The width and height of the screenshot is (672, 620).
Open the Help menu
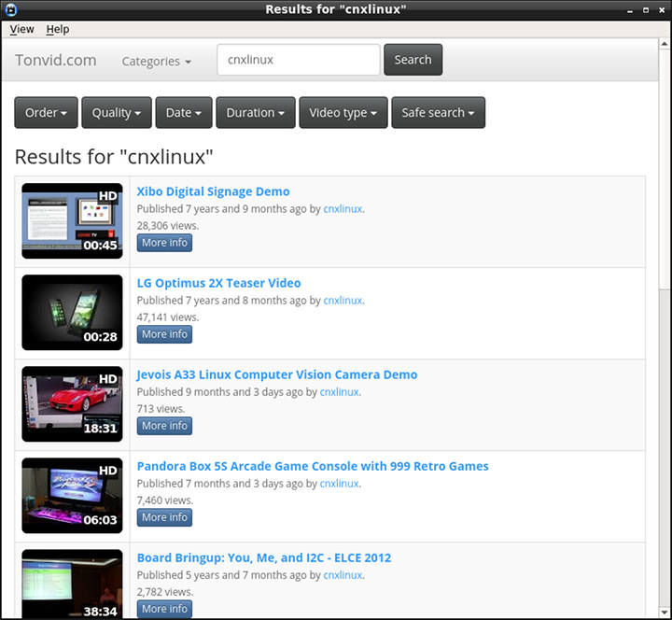click(58, 29)
